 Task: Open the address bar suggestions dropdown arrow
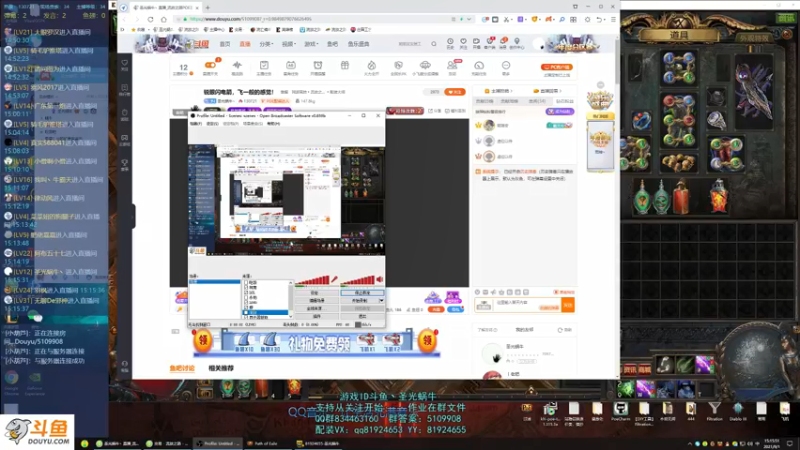469,19
